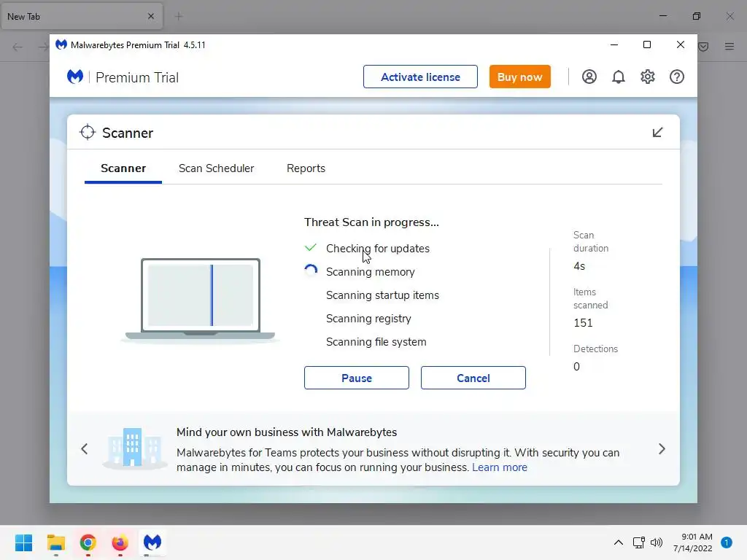The image size is (747, 560).
Task: Open the Windows Start menu
Action: pos(23,542)
